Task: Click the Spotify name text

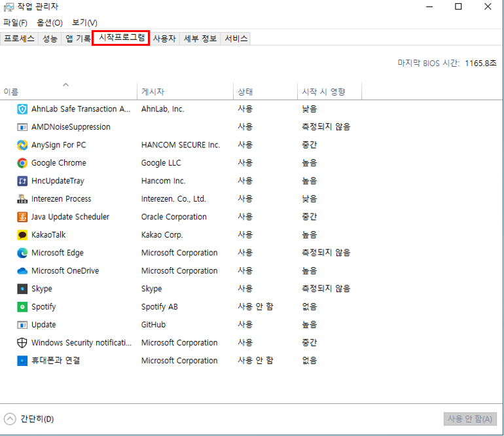Action: tap(43, 307)
